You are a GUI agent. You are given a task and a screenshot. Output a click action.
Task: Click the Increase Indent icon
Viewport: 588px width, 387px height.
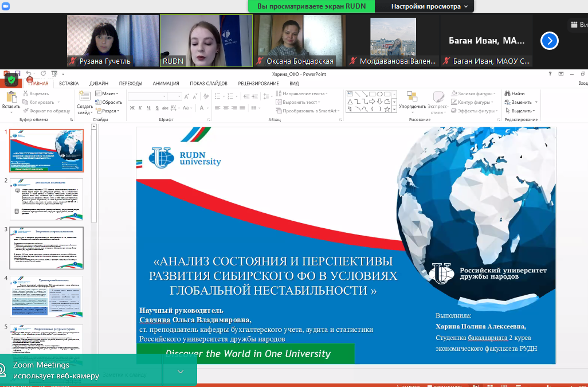click(x=254, y=97)
